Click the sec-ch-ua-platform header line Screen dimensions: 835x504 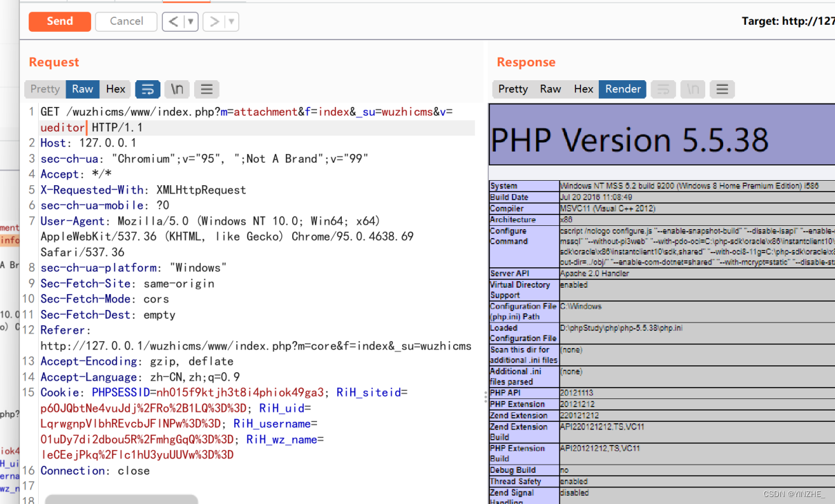134,268
